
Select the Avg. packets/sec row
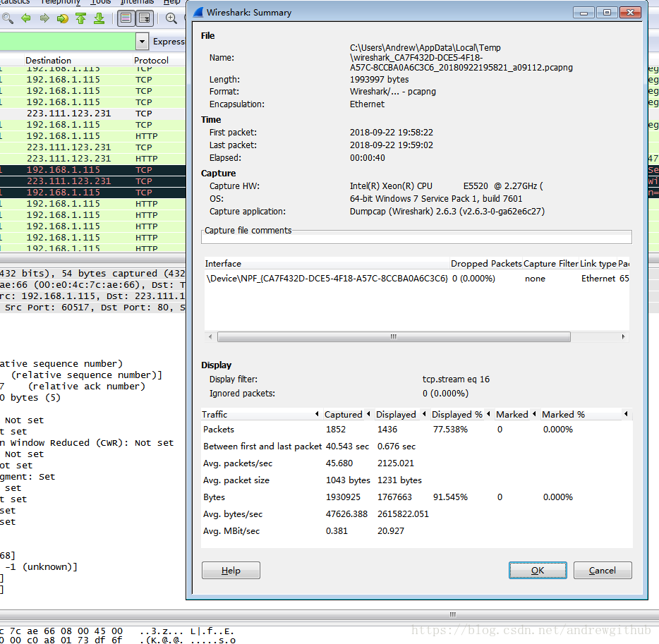(x=416, y=463)
